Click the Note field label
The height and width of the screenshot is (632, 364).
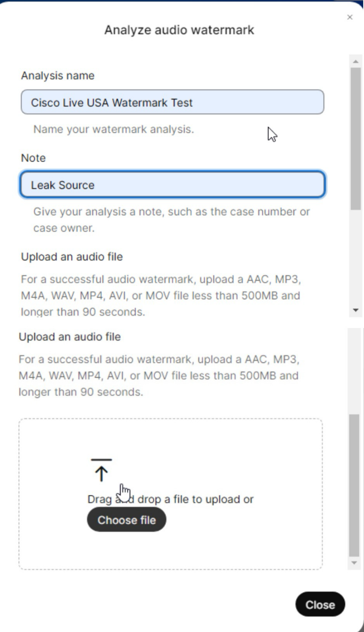click(33, 158)
